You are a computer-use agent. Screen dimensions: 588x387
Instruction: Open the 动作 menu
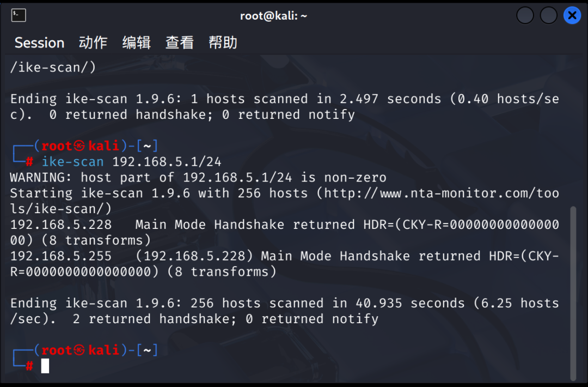click(93, 43)
